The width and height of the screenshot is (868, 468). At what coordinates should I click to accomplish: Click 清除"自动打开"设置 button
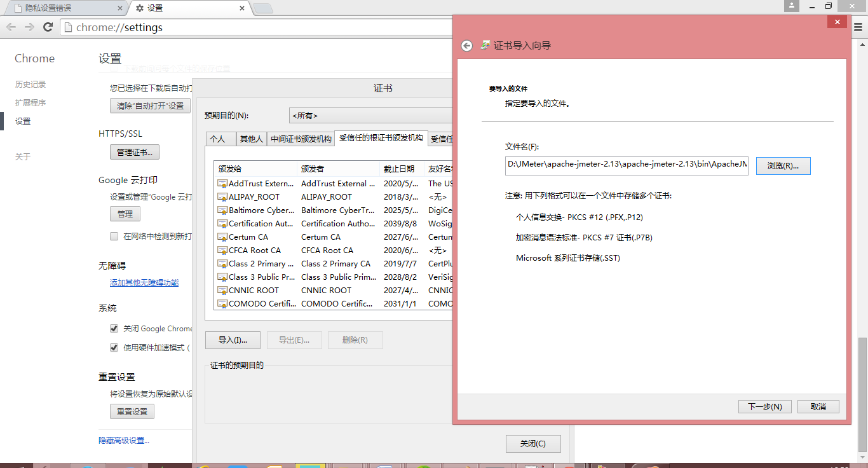pos(150,106)
